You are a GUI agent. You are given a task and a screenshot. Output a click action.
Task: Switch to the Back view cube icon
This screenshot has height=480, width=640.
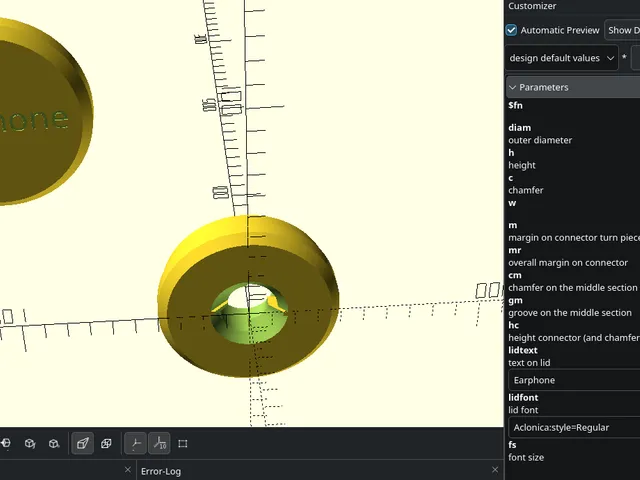pos(54,443)
